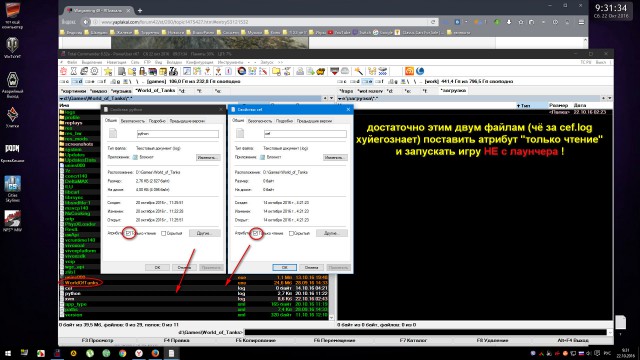Click Другие button in python properties
This screenshot has height=360, width=640.
tap(204, 233)
